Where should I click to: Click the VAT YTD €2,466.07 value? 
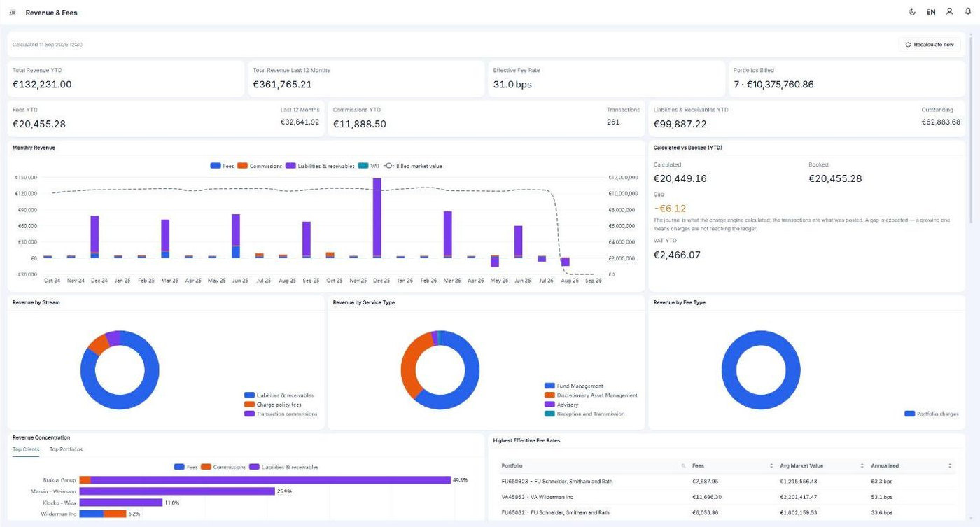click(x=677, y=255)
